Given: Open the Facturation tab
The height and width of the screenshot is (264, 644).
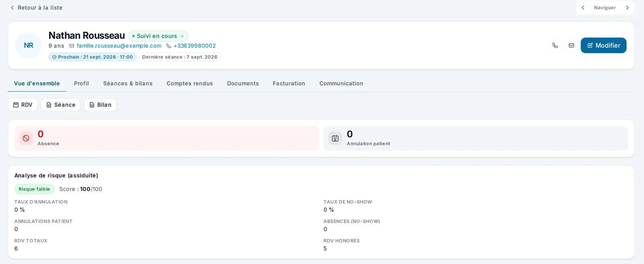Looking at the screenshot, I should [289, 83].
